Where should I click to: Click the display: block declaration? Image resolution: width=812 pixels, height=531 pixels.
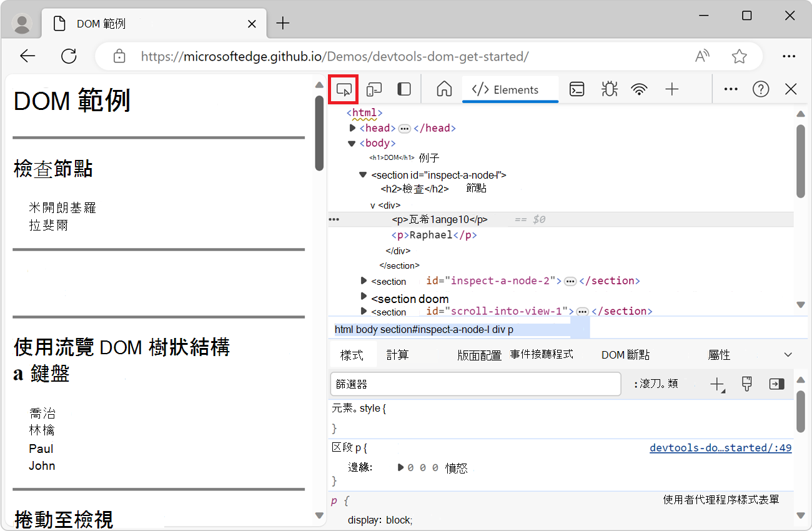[380, 520]
